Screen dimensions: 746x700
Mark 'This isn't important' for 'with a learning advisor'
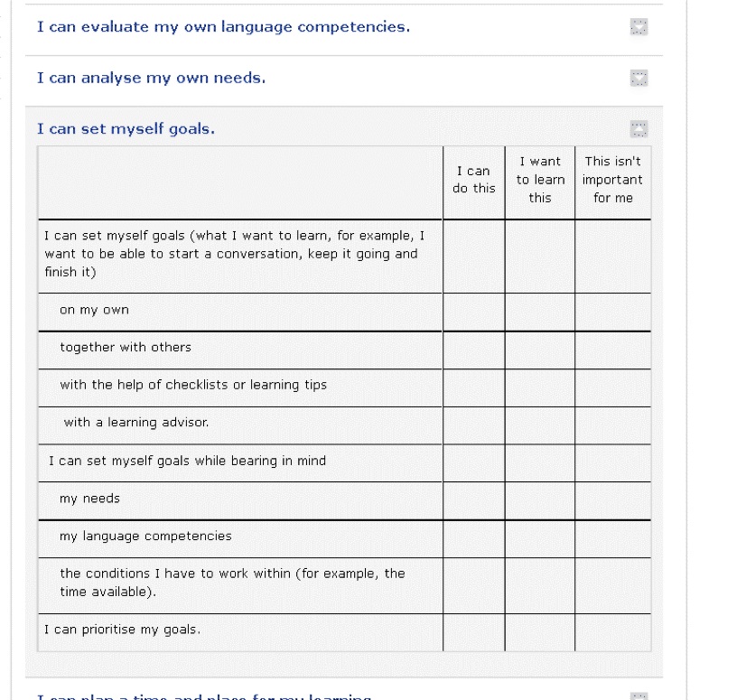(612, 425)
